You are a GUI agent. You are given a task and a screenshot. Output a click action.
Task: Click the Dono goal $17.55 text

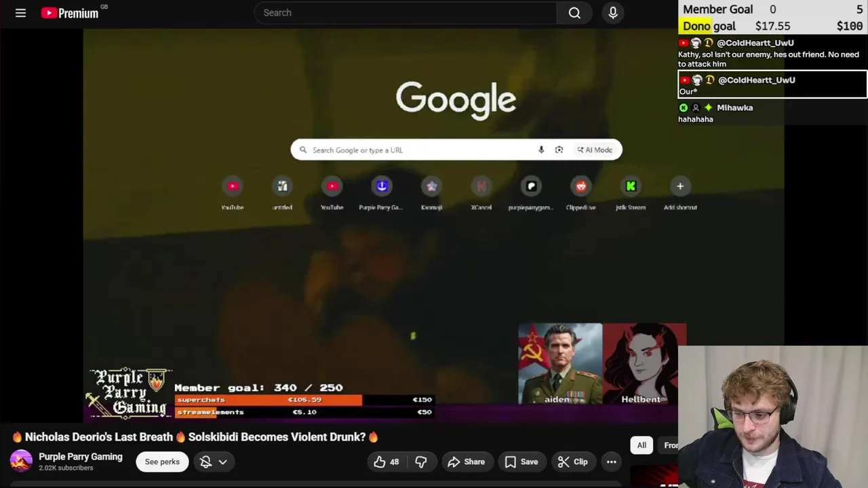(x=772, y=26)
